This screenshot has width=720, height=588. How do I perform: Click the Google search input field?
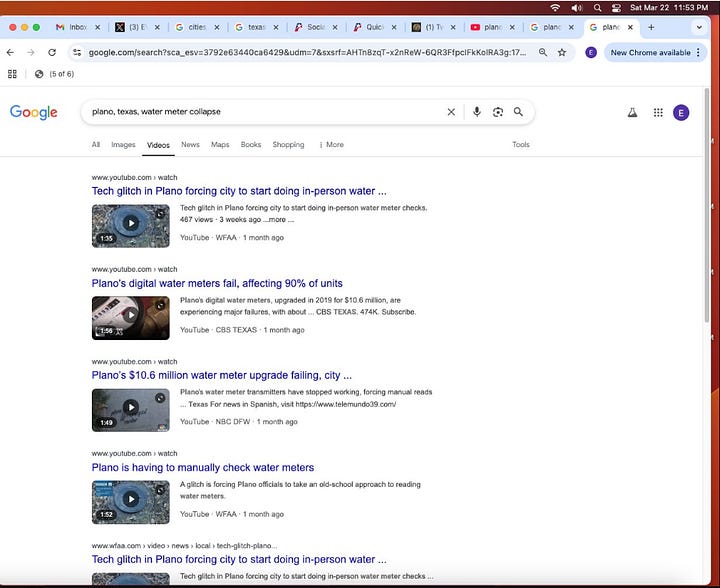click(x=264, y=112)
